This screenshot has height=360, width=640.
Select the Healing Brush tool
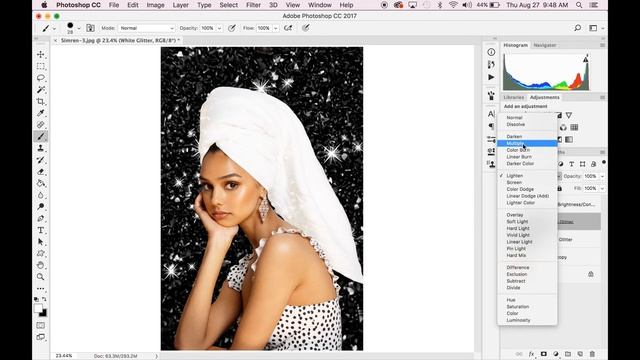(40, 124)
